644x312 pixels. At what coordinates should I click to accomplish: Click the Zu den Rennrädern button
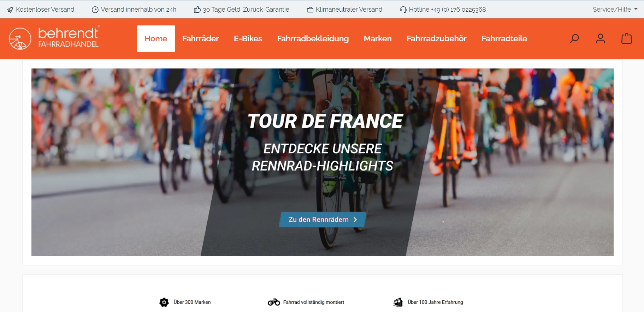pos(323,220)
